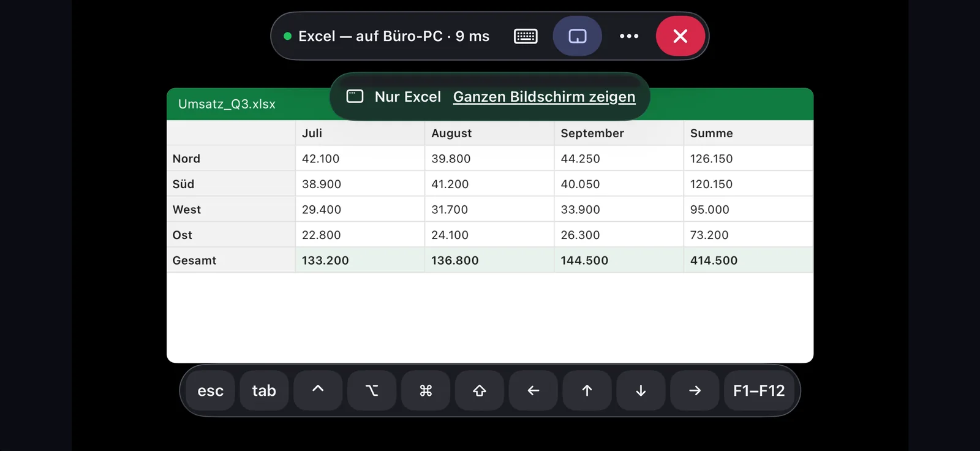This screenshot has width=980, height=451.
Task: Open the three-dots more options menu
Action: (629, 36)
